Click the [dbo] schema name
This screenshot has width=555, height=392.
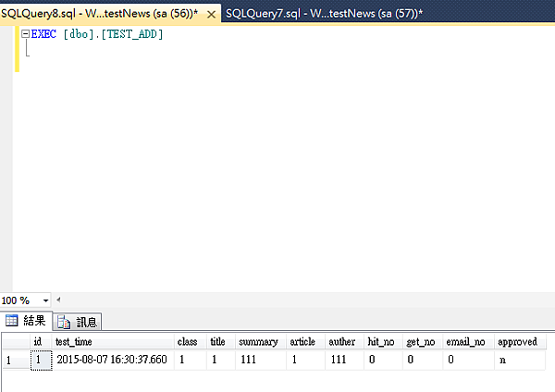pos(79,34)
